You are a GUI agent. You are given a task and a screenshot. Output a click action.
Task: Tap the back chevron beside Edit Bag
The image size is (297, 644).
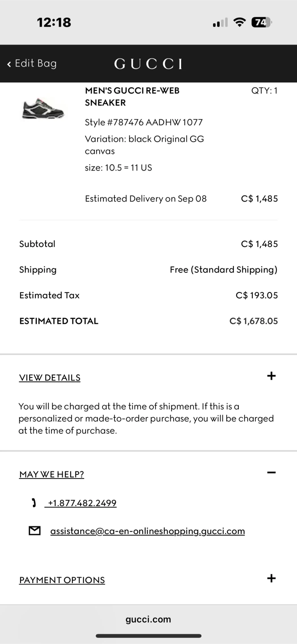tap(9, 64)
